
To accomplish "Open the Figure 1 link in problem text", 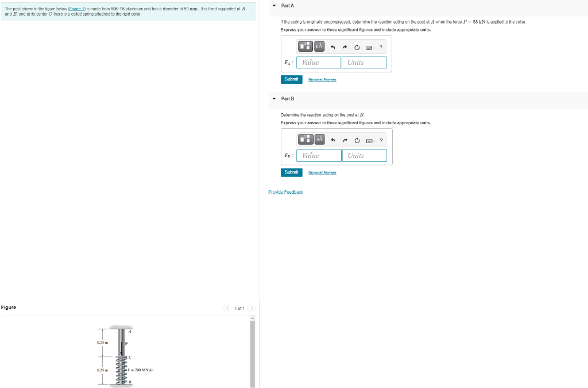I will tap(77, 9).
